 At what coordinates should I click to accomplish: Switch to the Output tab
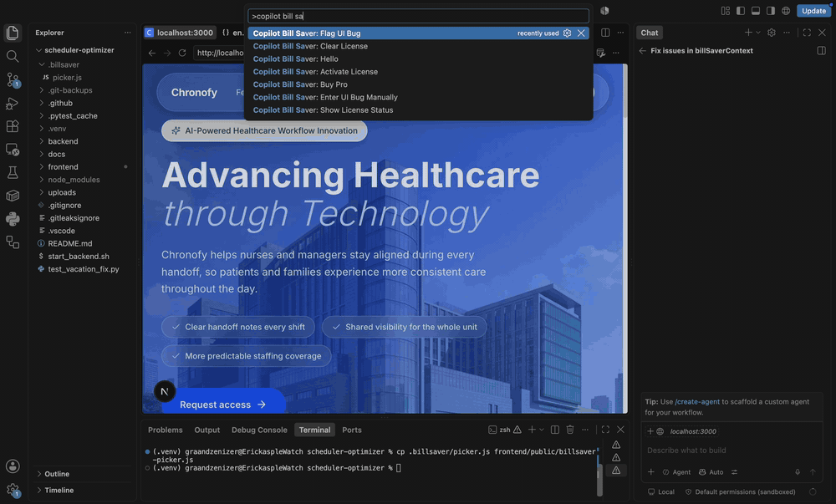(x=206, y=430)
